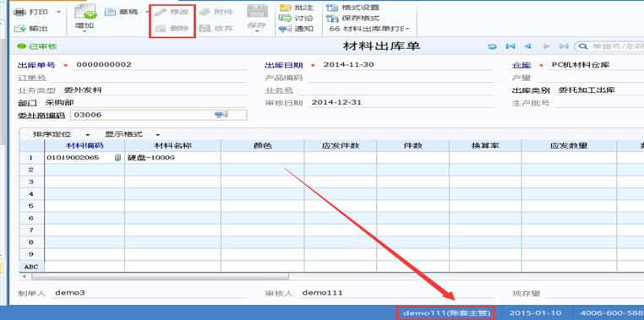Click the status bar user demo111(账套主管)
This screenshot has width=644, height=320.
[x=446, y=313]
